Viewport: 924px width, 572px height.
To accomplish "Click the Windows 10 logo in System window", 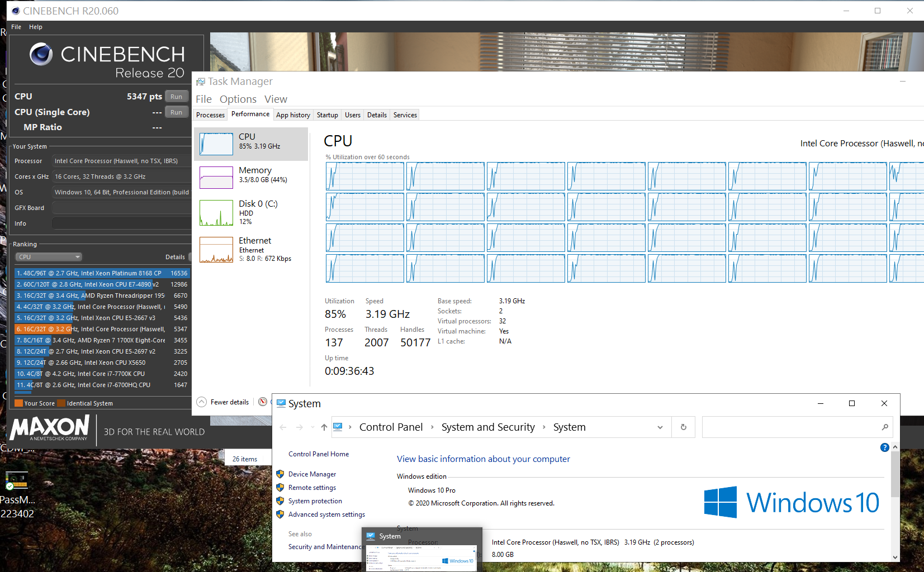I will click(792, 502).
